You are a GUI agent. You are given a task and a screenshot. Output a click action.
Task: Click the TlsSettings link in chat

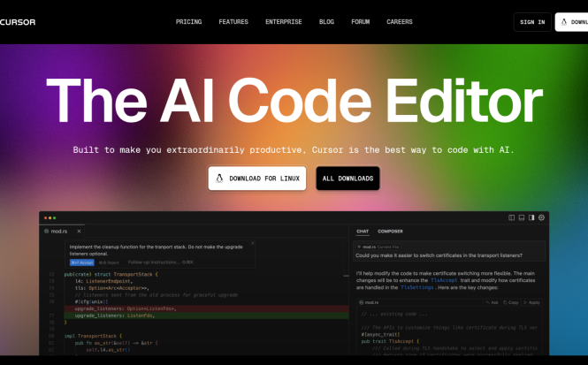coord(417,287)
